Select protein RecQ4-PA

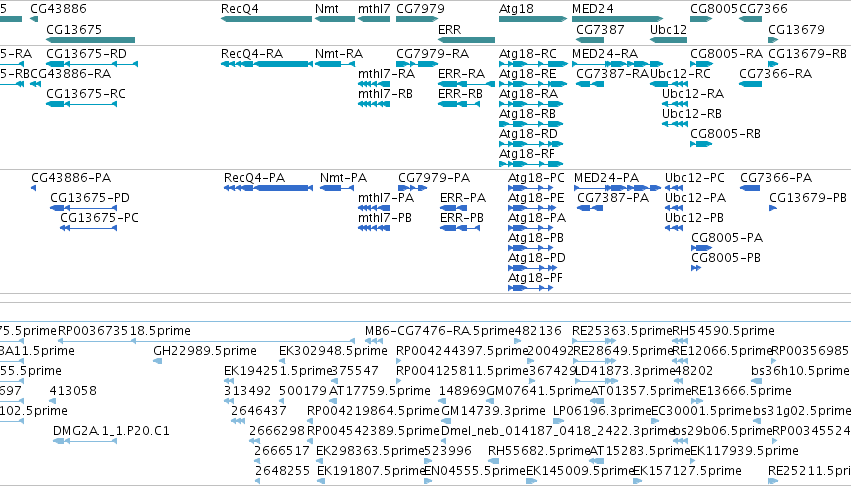click(269, 188)
